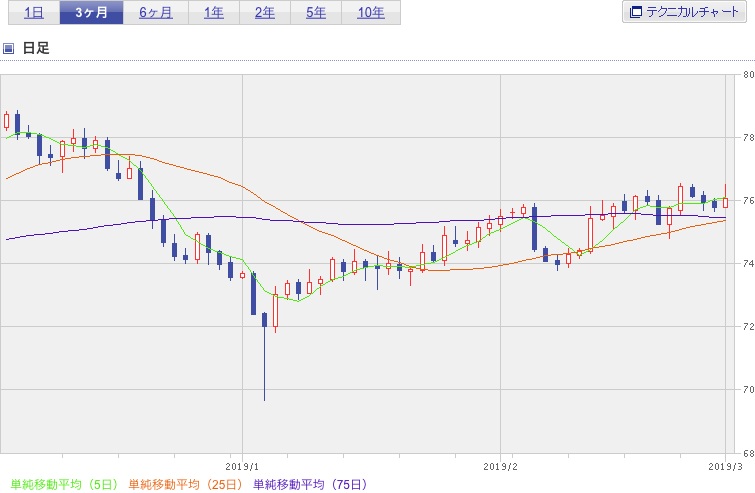This screenshot has width=755, height=493.
Task: Click the first red candlestick at chart start
Action: click(6, 121)
